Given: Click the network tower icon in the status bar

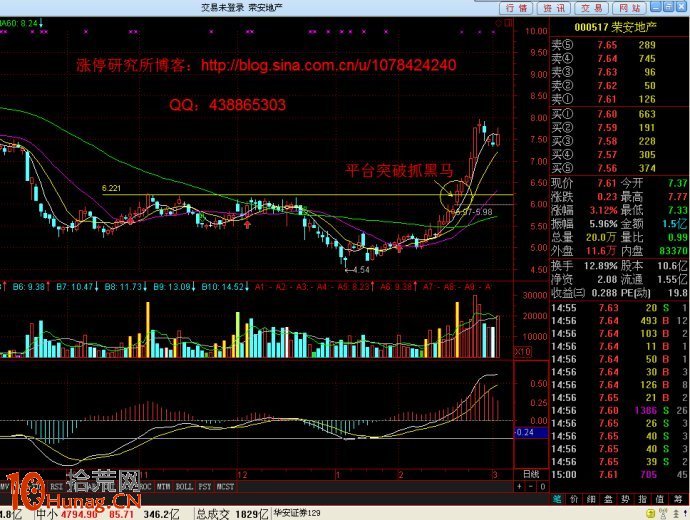Looking at the screenshot, I should (x=663, y=513).
